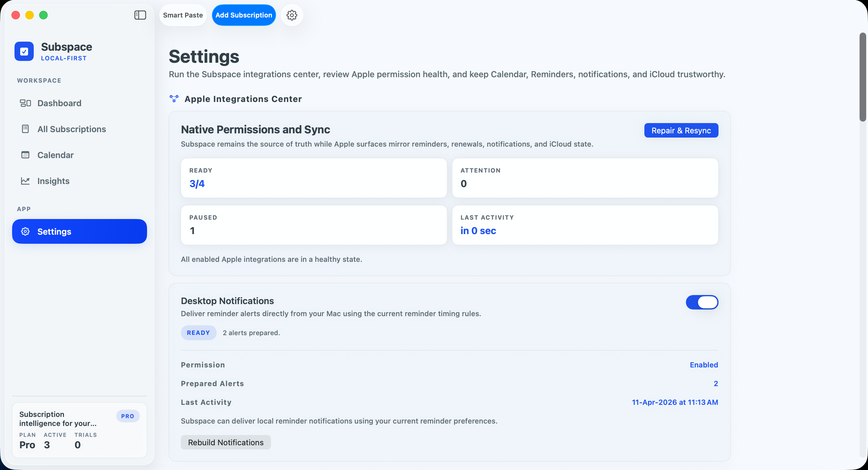Select the Settings menu item
The width and height of the screenshot is (868, 470).
pos(54,231)
